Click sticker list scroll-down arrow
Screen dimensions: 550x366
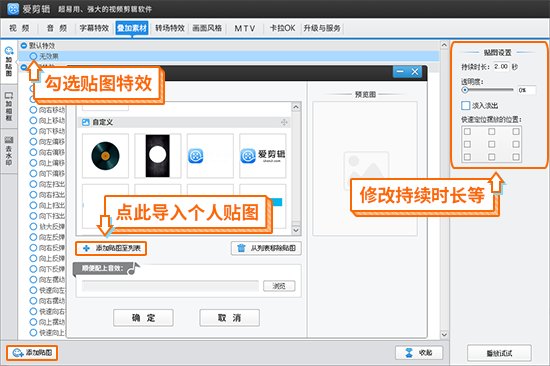[296, 230]
